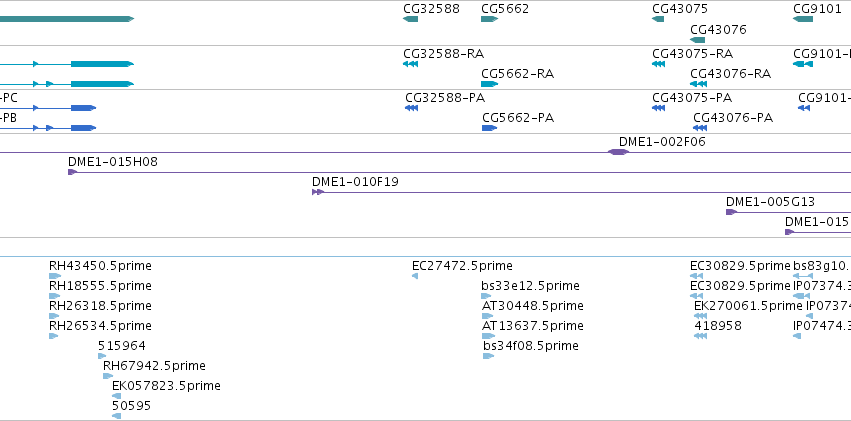The image size is (851, 421).
Task: Open the RH43450.5prime EST label
Action: tap(100, 266)
